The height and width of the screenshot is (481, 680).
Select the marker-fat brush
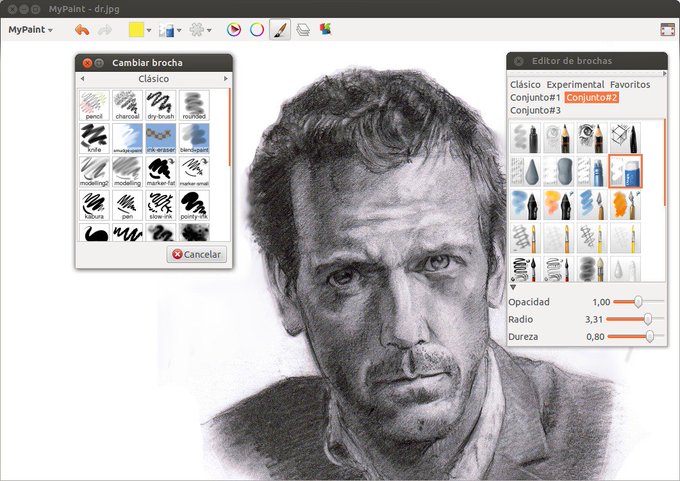(161, 172)
